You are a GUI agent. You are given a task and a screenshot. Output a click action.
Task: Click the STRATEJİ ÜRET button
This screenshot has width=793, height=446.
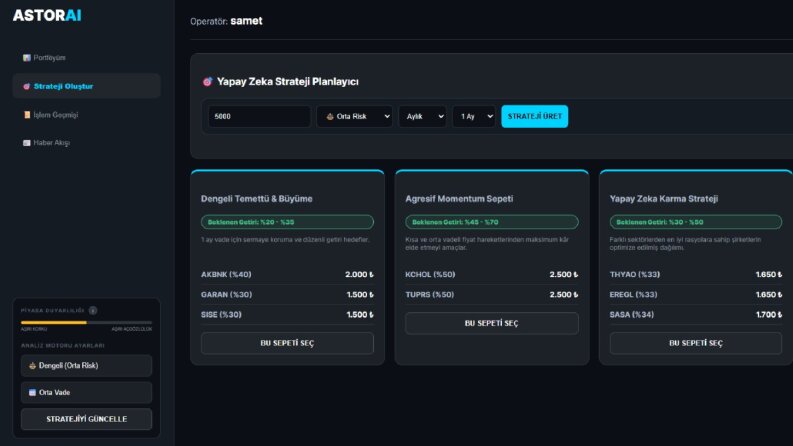point(535,116)
